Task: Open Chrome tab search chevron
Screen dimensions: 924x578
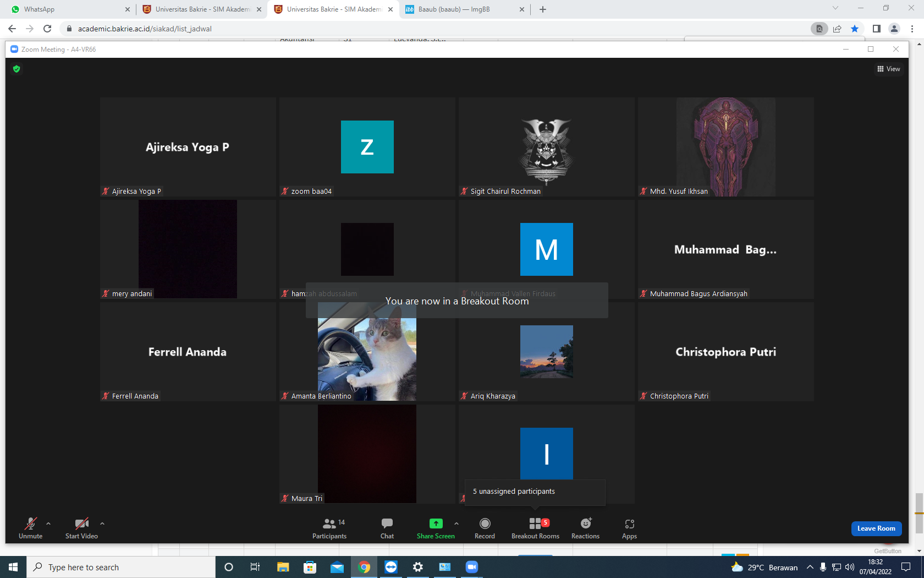Action: coord(835,8)
